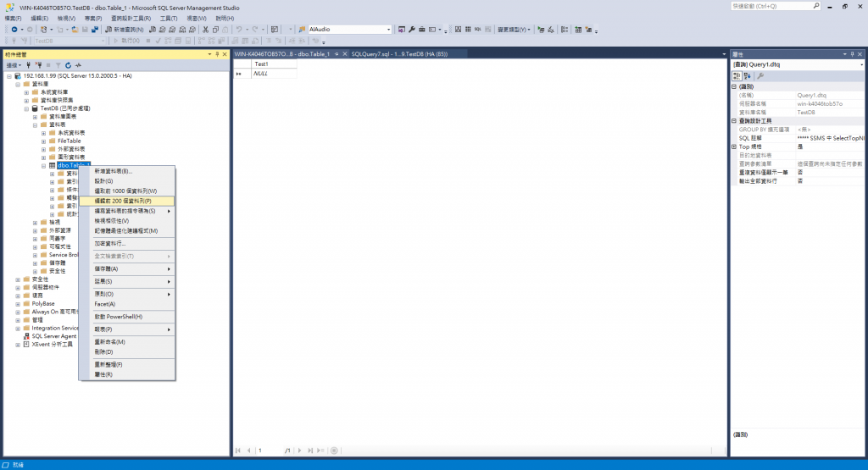Image resolution: width=868 pixels, height=470 pixels.
Task: Open the [查詢] Query1.dtq object dropdown in Properties
Action: coord(861,64)
